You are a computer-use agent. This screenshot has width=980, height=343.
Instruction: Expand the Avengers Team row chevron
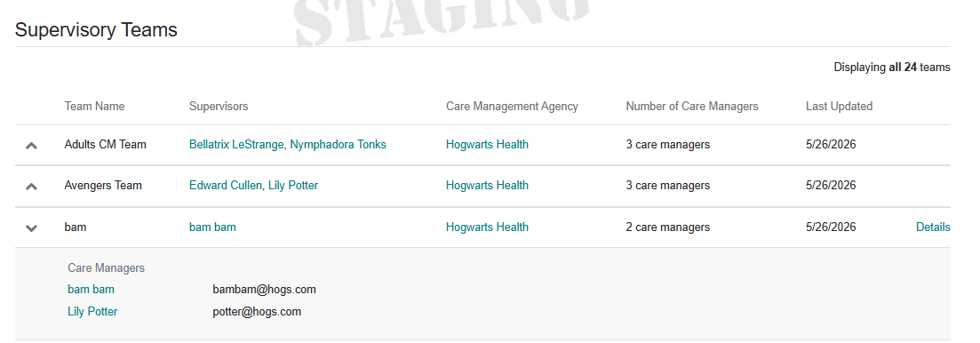[x=31, y=187]
